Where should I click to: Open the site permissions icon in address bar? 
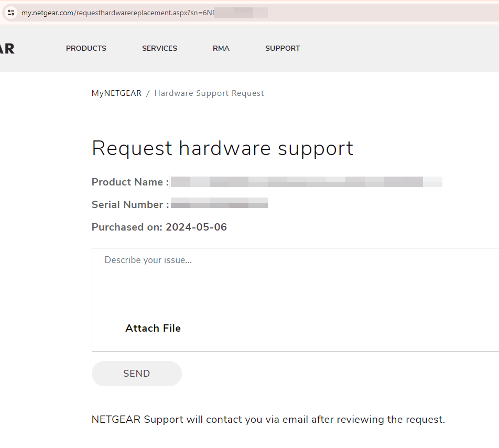coord(10,13)
